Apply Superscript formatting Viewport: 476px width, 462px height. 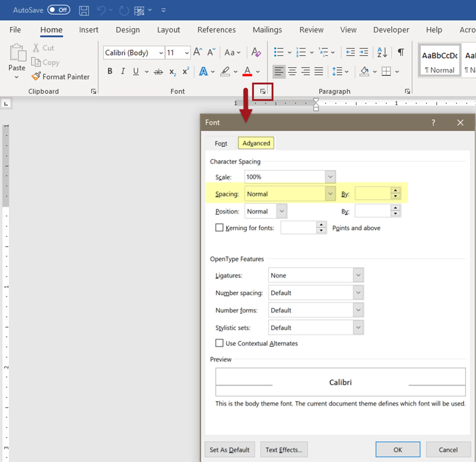pyautogui.click(x=186, y=71)
